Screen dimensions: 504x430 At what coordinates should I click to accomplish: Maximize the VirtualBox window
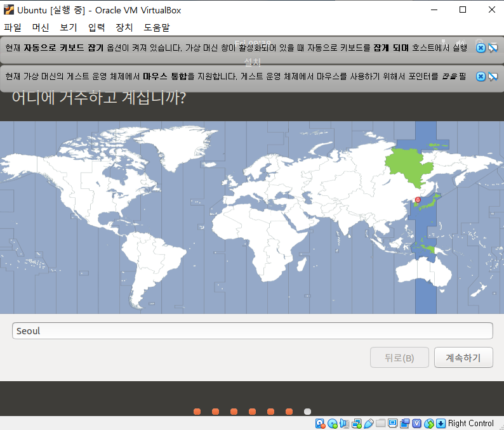tap(463, 10)
